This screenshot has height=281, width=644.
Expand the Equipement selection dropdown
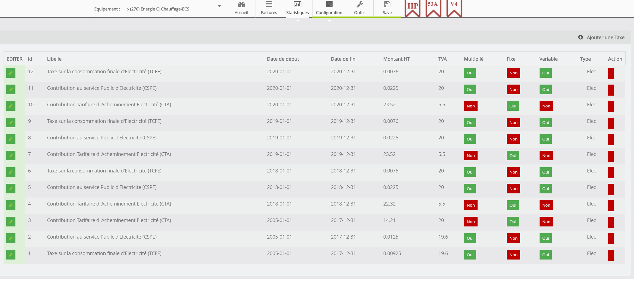(x=219, y=6)
